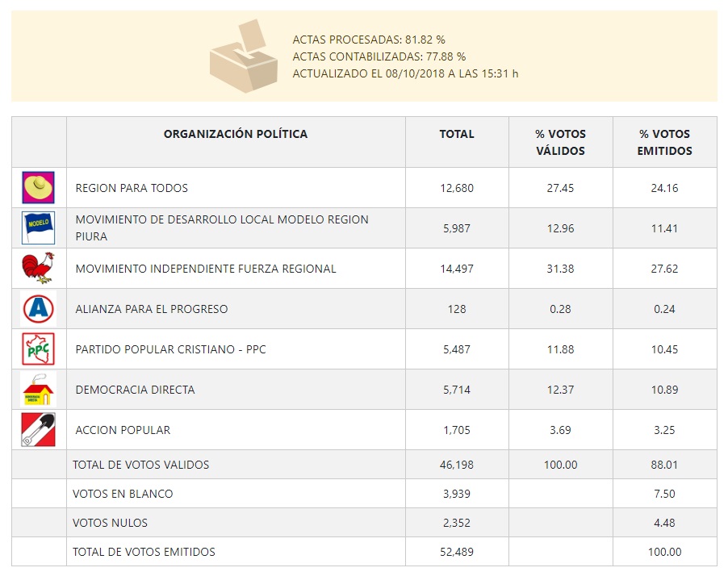Click the Accion Popular shovel logo
The height and width of the screenshot is (576, 728).
point(38,430)
